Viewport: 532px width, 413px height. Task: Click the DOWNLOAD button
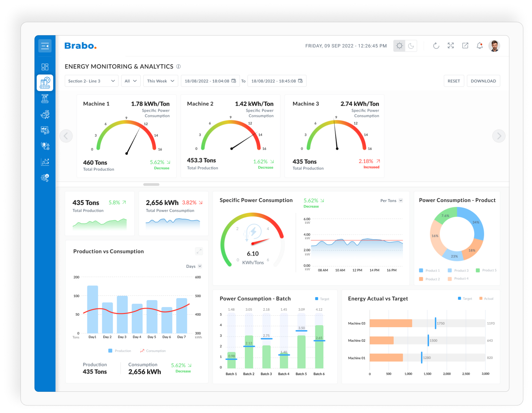point(483,81)
